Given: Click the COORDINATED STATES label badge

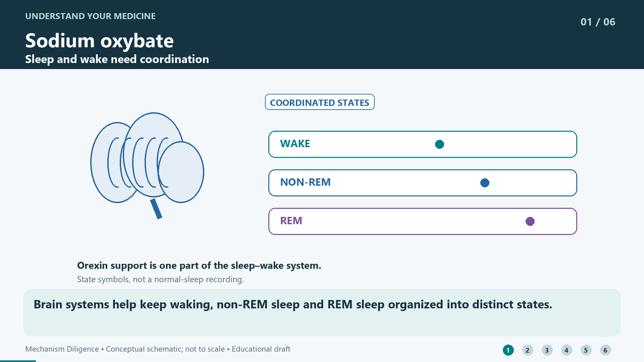Looking at the screenshot, I should coord(320,102).
